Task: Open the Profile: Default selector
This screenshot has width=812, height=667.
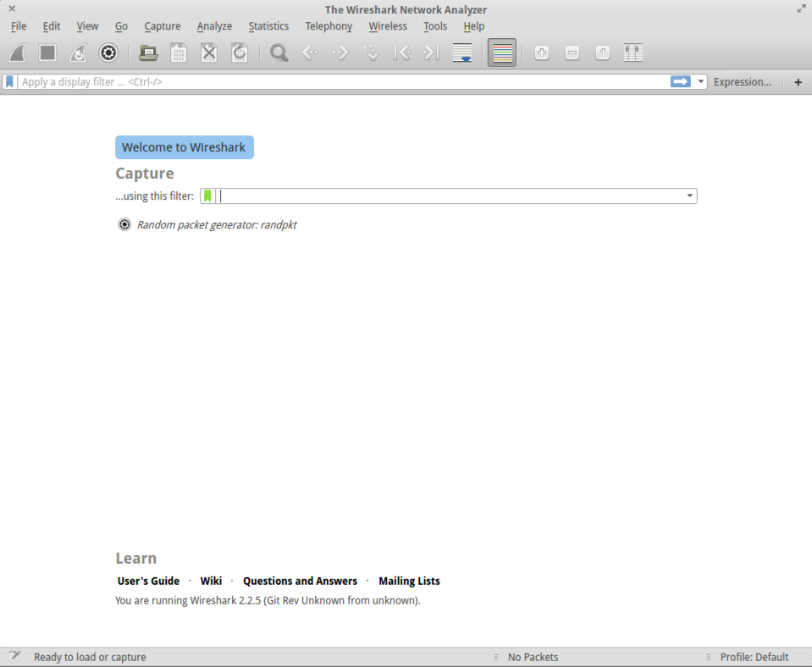Action: (x=754, y=657)
